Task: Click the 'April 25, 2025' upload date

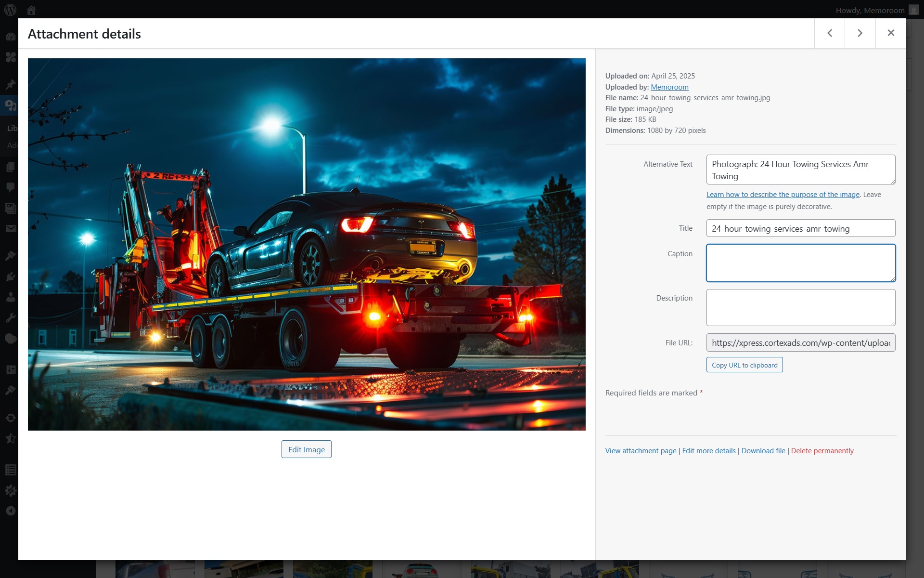Action: click(x=673, y=76)
